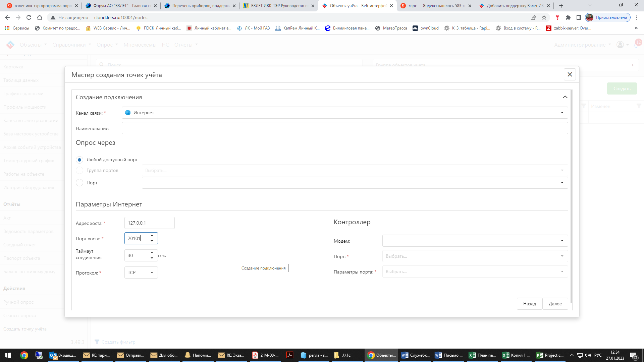Open the browser extensions puzzle icon
The image size is (644, 362).
(568, 17)
